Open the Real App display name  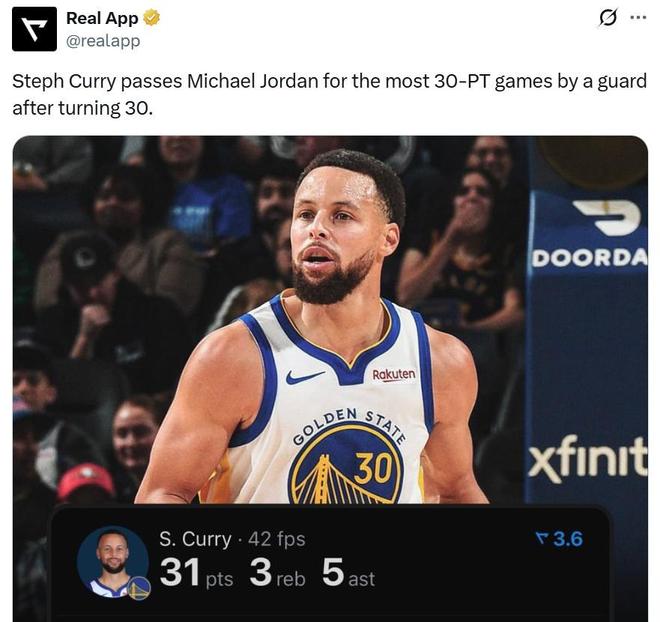[102, 18]
